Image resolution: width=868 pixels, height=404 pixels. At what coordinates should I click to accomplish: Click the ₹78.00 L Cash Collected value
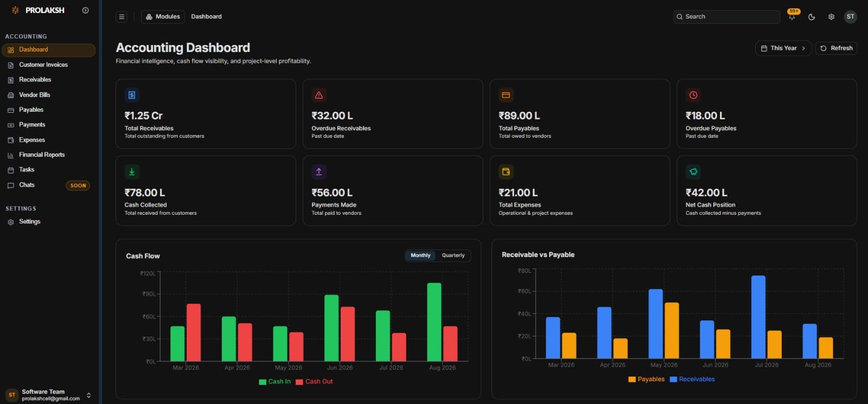tap(145, 193)
